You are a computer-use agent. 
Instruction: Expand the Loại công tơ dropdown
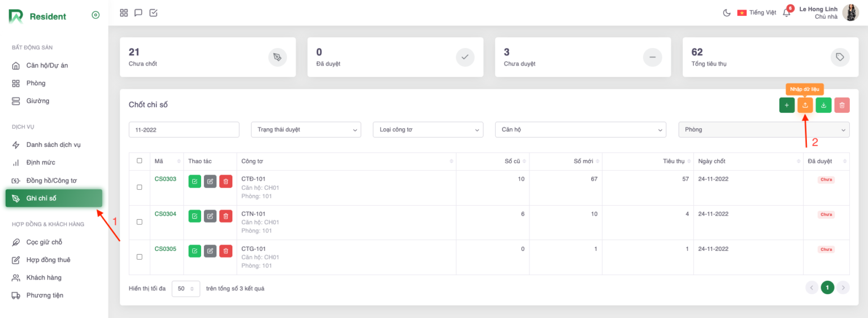[x=428, y=129]
